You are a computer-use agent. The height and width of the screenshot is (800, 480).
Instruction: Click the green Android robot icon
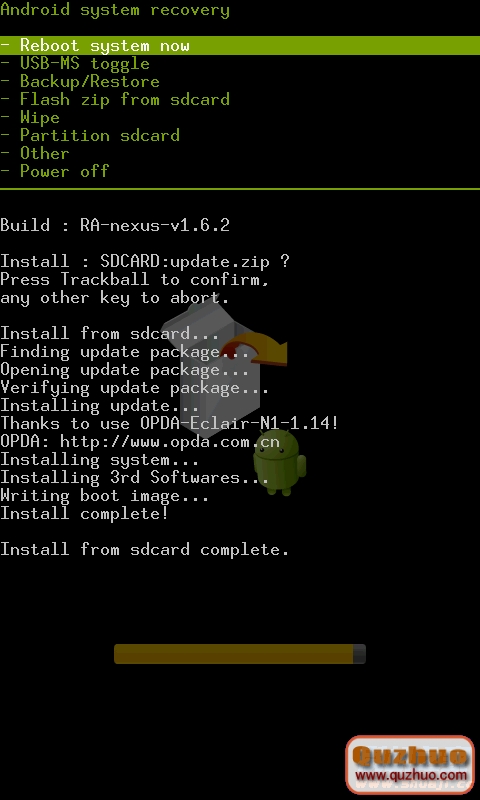pos(280,462)
